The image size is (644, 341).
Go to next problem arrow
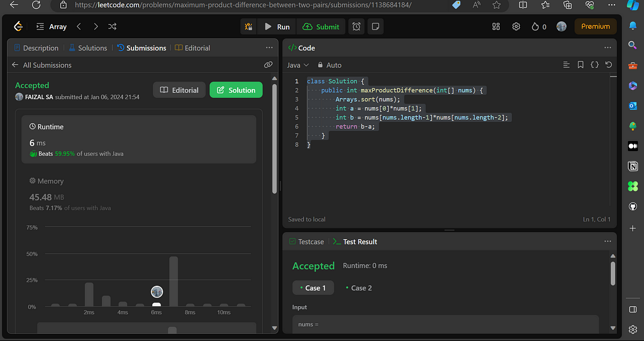pyautogui.click(x=96, y=26)
